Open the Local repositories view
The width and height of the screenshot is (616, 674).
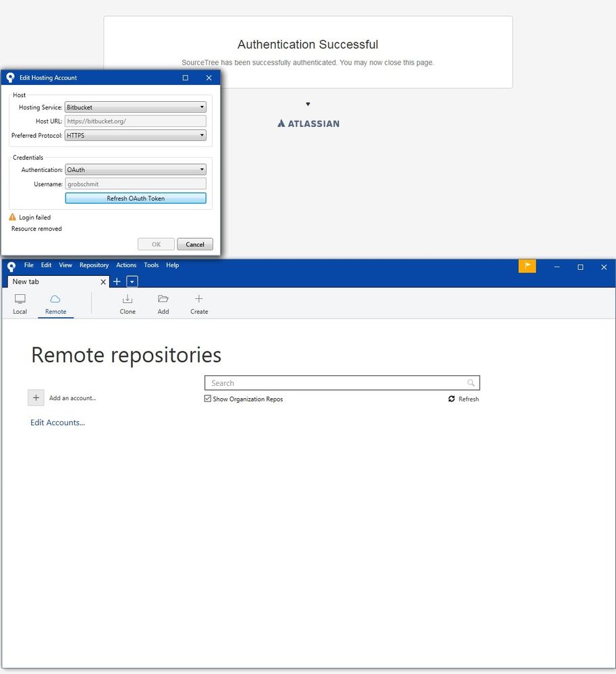(20, 304)
